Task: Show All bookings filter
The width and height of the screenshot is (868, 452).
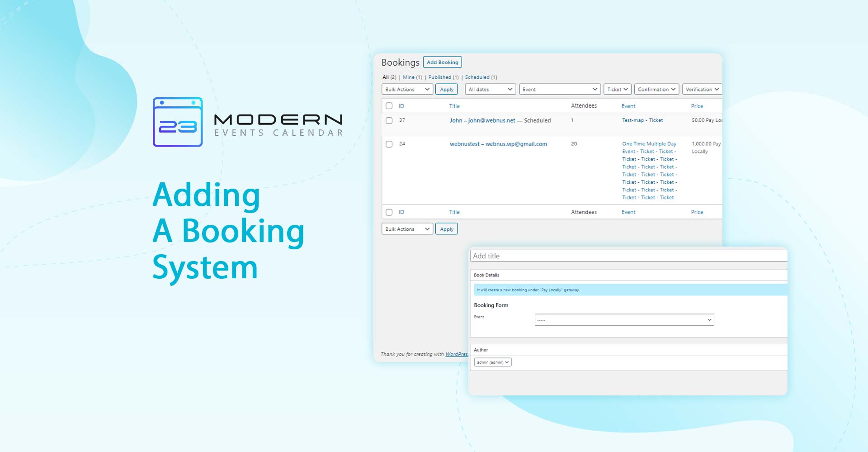Action: point(386,77)
